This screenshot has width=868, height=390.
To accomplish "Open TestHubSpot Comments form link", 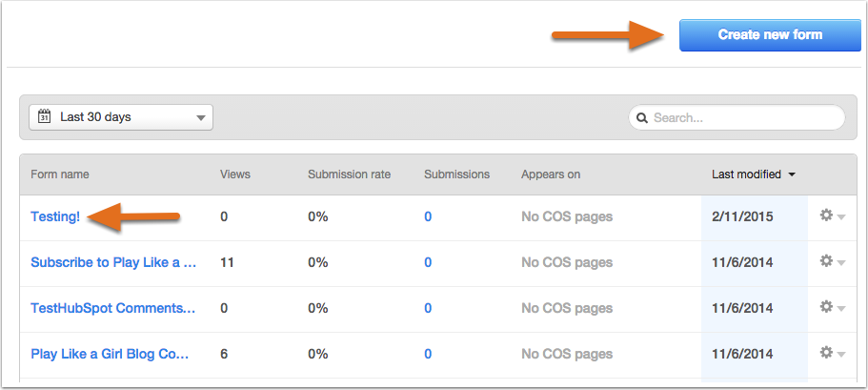I will click(x=113, y=308).
